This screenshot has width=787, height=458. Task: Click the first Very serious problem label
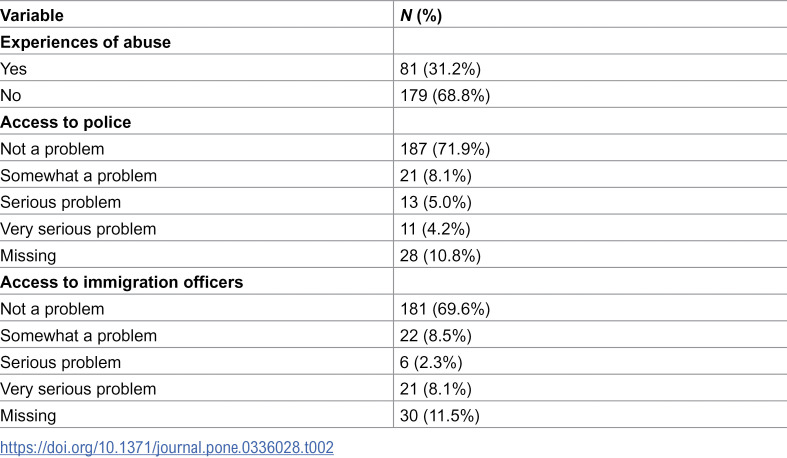(78, 229)
